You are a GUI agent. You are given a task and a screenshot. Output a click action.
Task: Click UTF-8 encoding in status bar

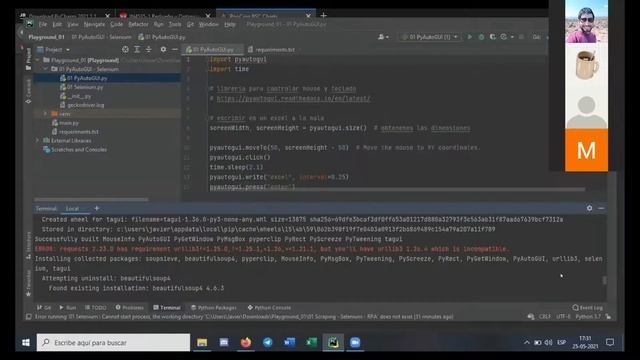click(x=563, y=317)
